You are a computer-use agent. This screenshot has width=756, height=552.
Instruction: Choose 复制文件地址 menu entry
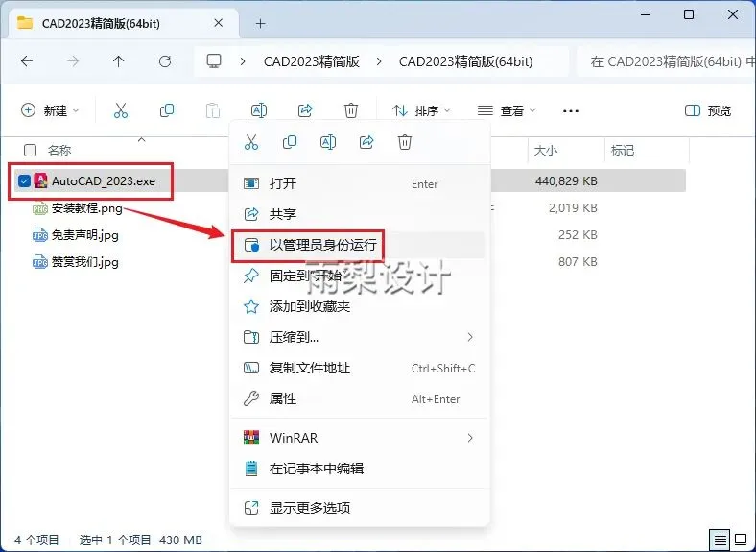360,369
